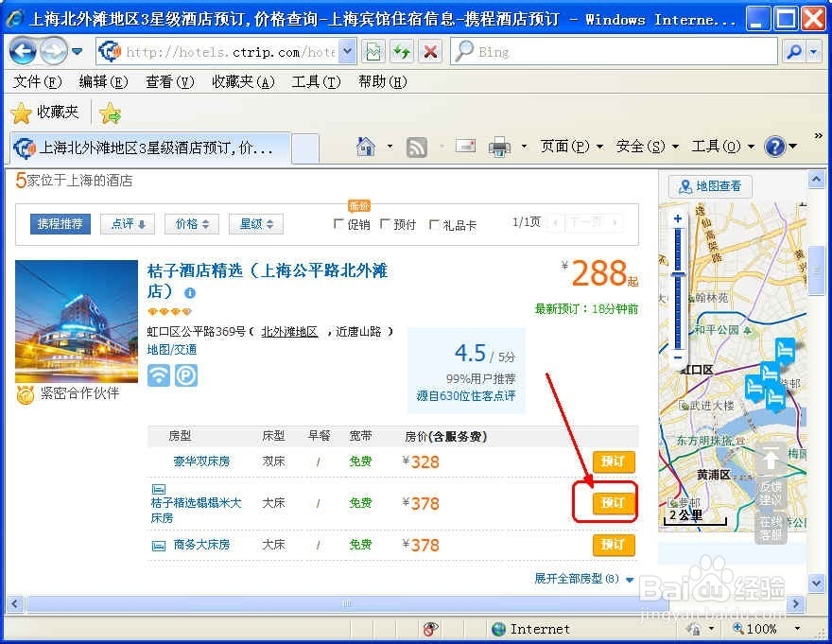
Task: Click the address bar URL field
Action: [x=217, y=52]
